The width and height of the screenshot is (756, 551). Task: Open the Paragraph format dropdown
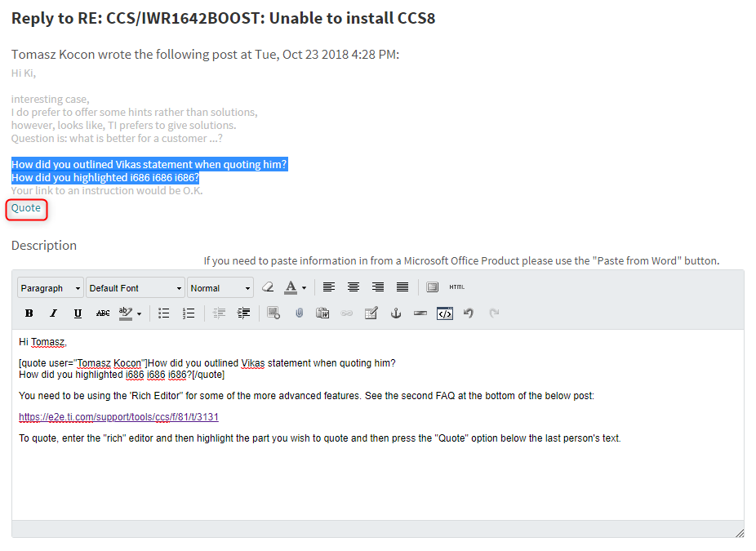tap(51, 288)
